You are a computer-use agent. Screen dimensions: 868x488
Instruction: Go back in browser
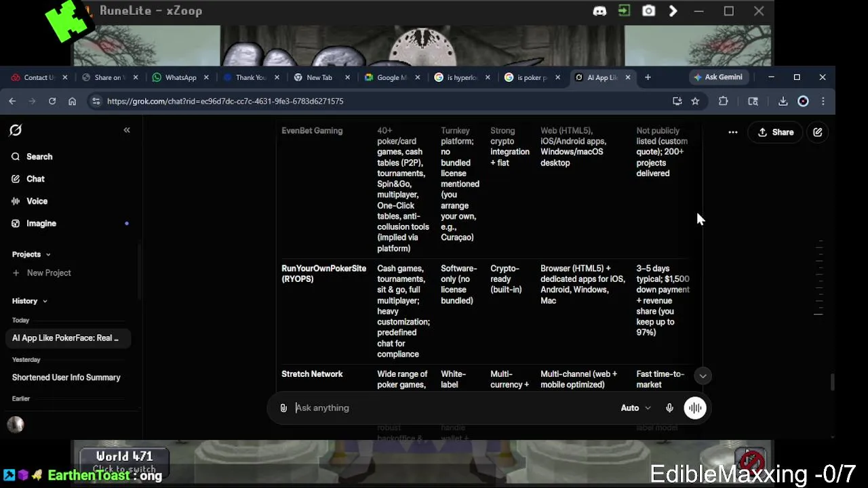coord(12,101)
